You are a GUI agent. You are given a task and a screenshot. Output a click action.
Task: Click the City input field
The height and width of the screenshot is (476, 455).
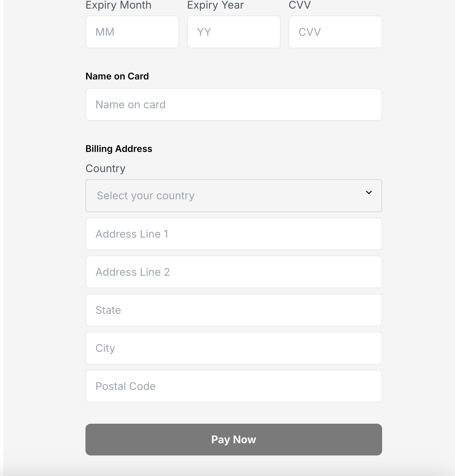(x=233, y=348)
